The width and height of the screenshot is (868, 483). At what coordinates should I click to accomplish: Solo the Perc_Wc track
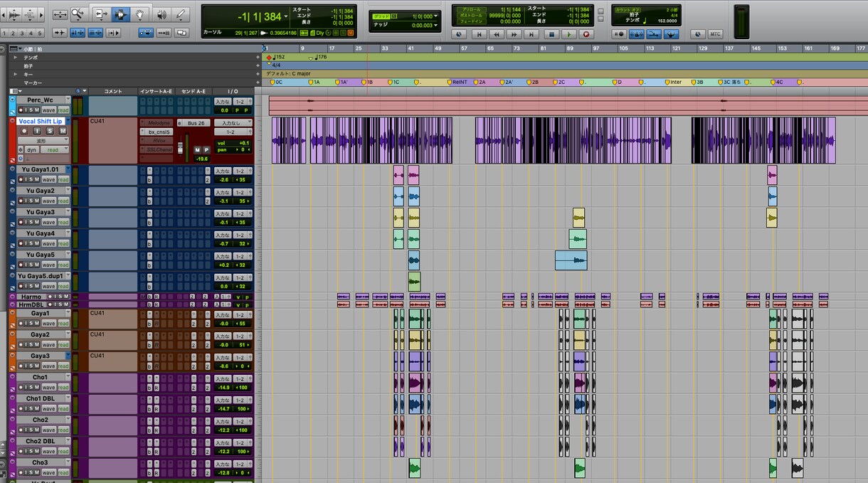click(31, 110)
